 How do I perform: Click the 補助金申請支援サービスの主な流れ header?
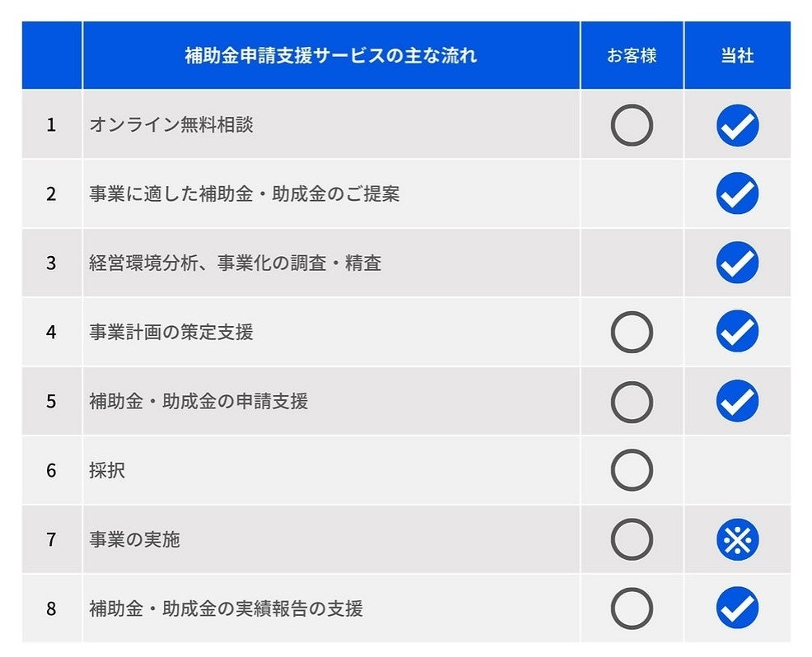[x=331, y=56]
